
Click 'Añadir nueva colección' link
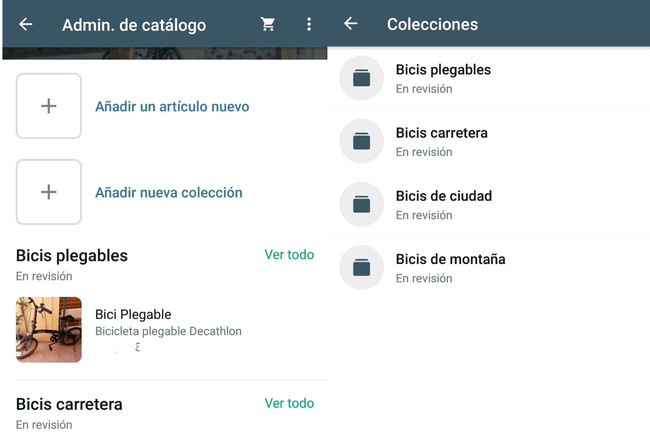pos(168,192)
